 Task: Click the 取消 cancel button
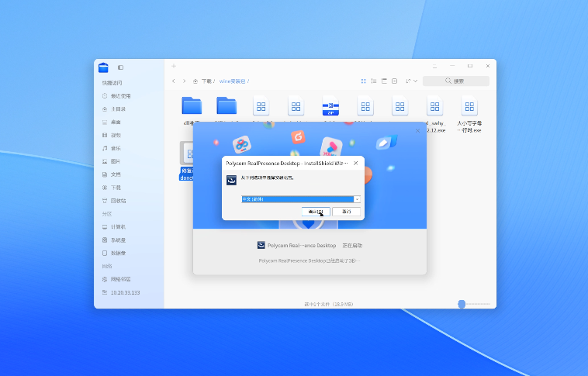[x=347, y=212]
